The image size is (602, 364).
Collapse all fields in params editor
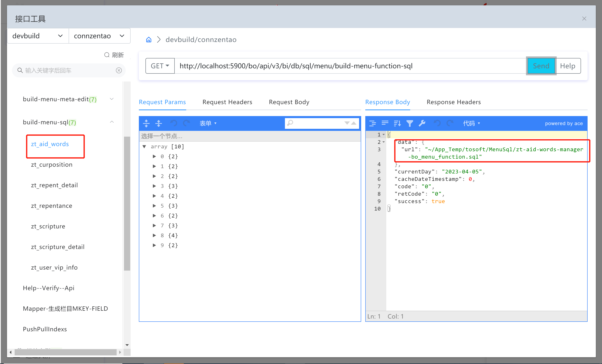coord(159,123)
